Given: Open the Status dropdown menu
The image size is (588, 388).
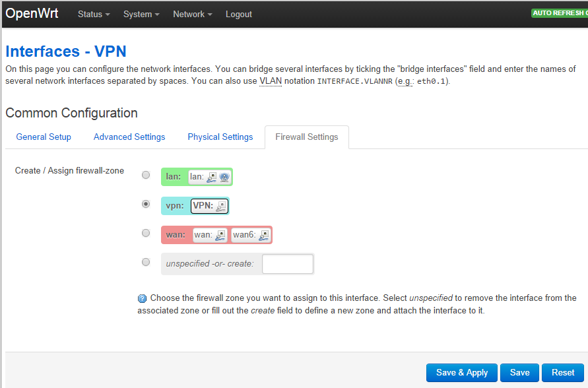Looking at the screenshot, I should (94, 15).
